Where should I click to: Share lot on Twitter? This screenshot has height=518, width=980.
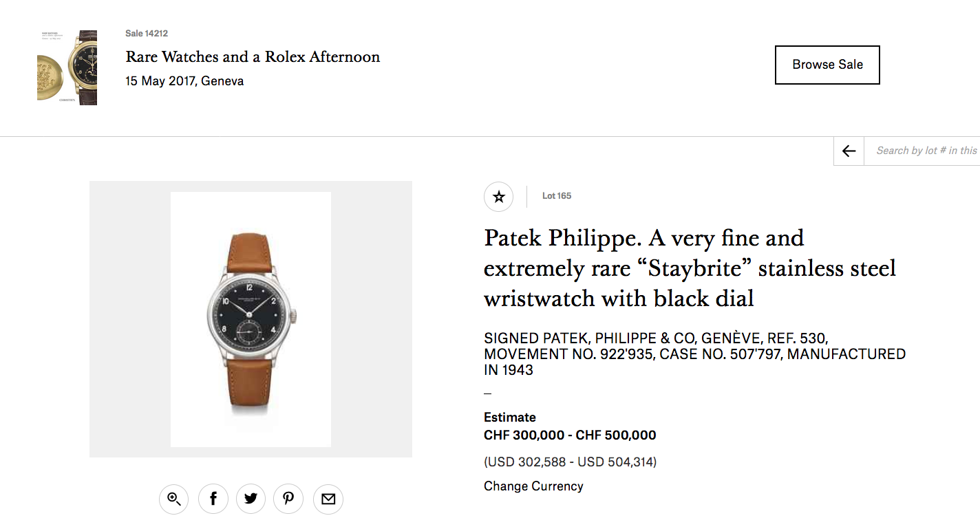point(251,499)
